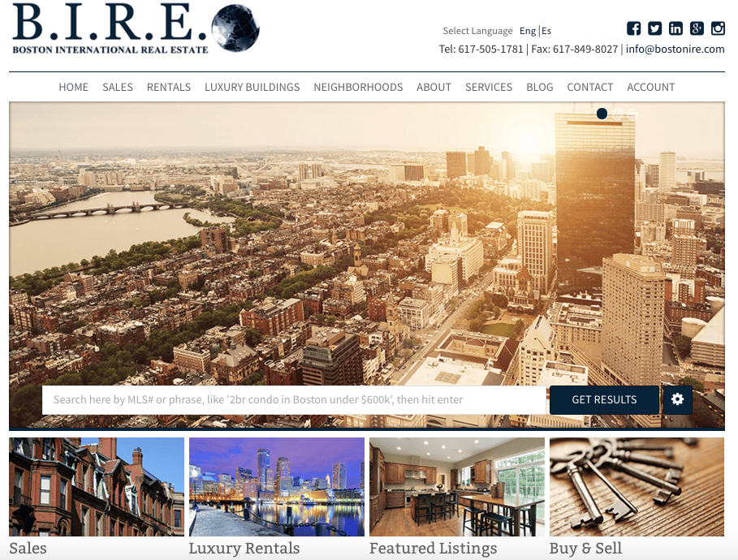Open the Buy & Sell keys thumbnail

tap(637, 487)
